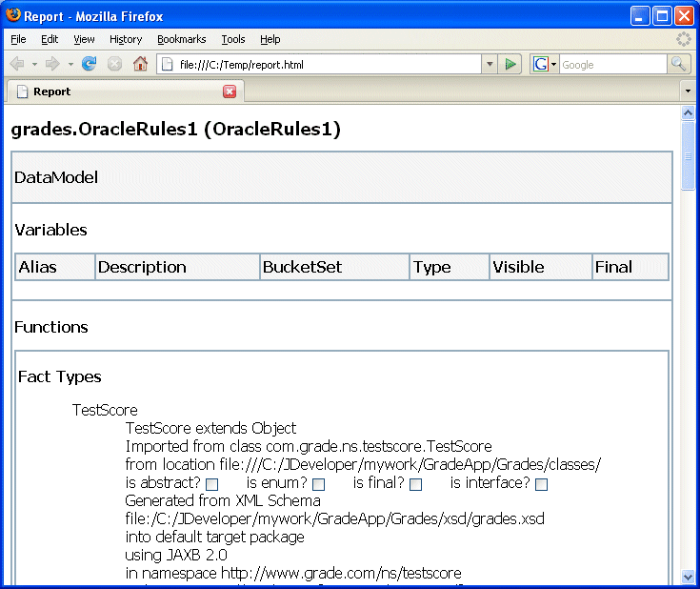Click the vertical scrollbar thumb

(688, 156)
